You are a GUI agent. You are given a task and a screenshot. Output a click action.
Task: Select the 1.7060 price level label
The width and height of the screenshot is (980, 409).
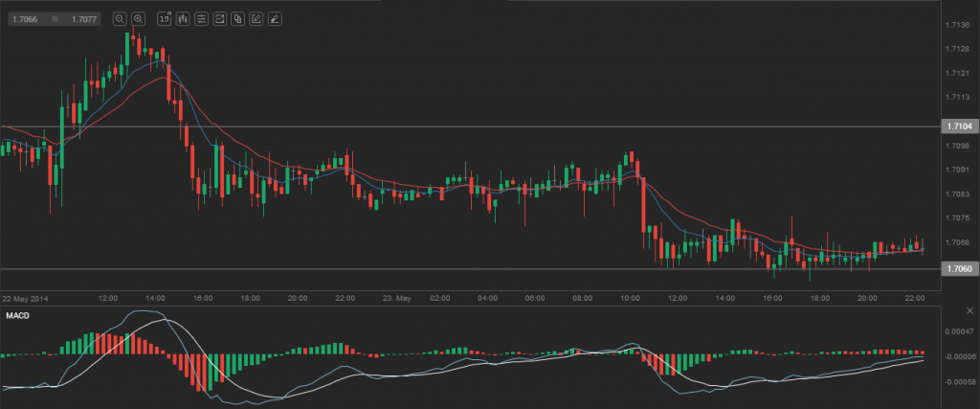958,268
